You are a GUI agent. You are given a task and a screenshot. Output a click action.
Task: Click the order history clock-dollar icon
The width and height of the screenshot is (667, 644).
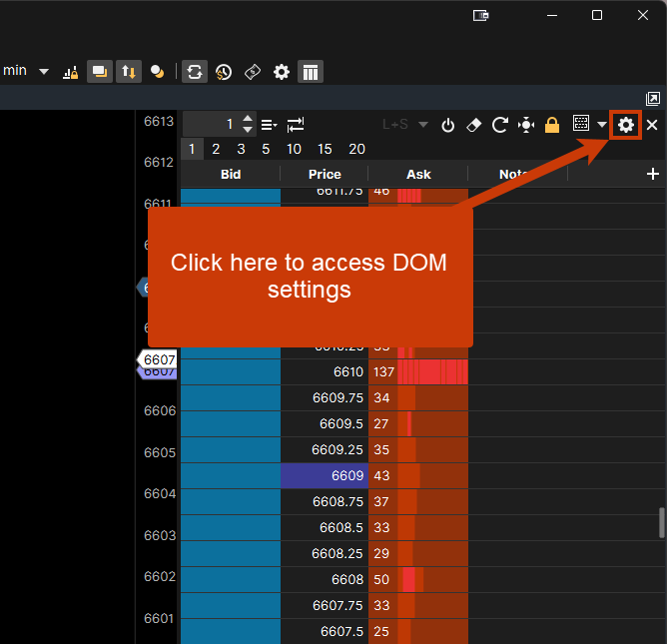224,72
